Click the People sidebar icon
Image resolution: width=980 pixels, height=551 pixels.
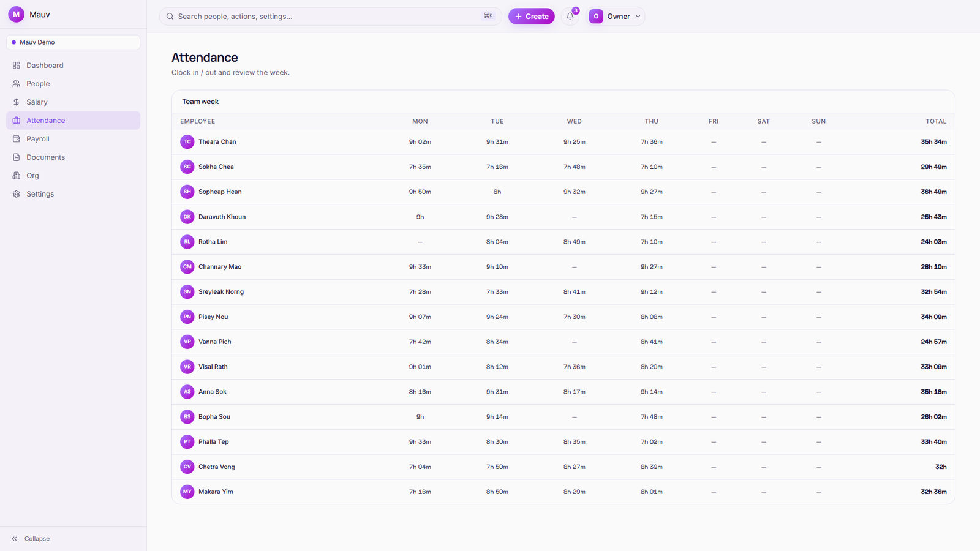pos(17,84)
